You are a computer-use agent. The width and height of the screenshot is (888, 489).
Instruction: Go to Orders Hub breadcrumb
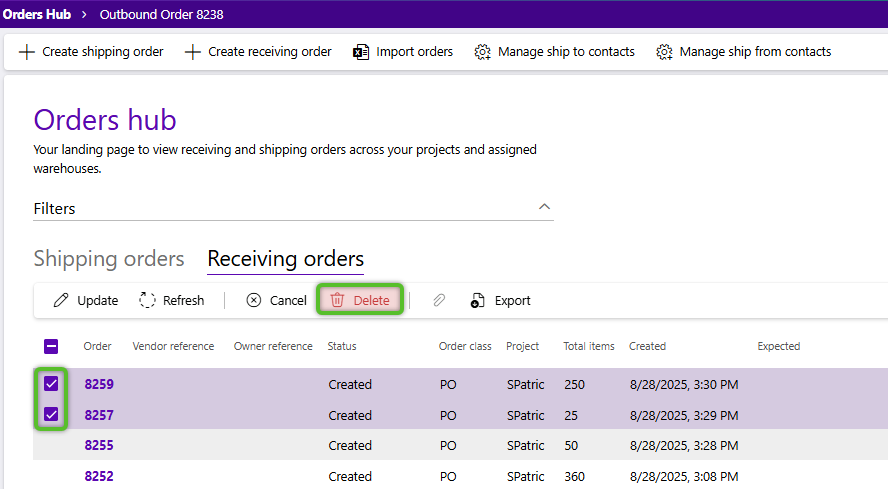click(36, 14)
